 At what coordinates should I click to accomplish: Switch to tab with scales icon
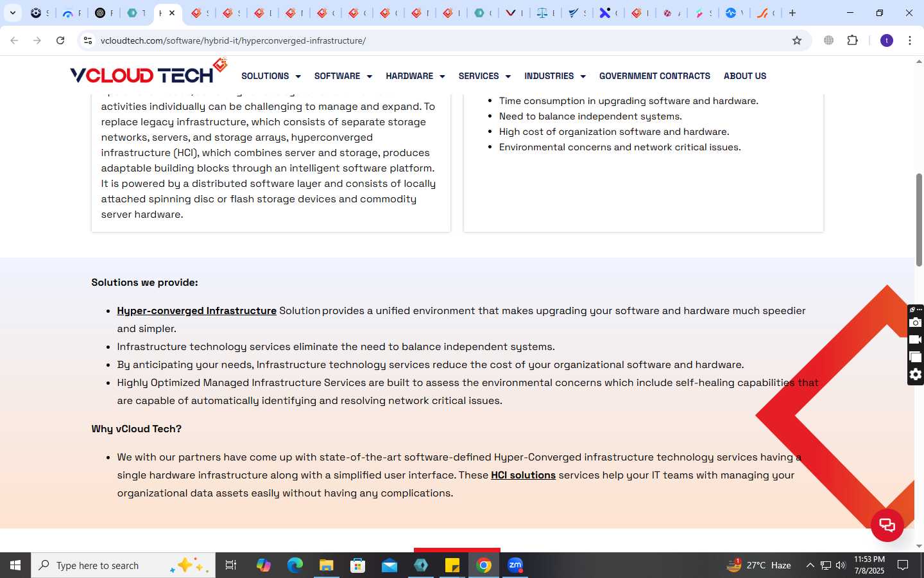pyautogui.click(x=543, y=13)
